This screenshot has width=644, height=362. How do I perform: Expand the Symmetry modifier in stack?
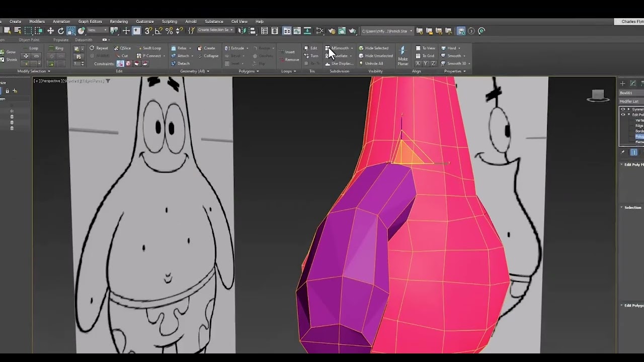tap(628, 109)
